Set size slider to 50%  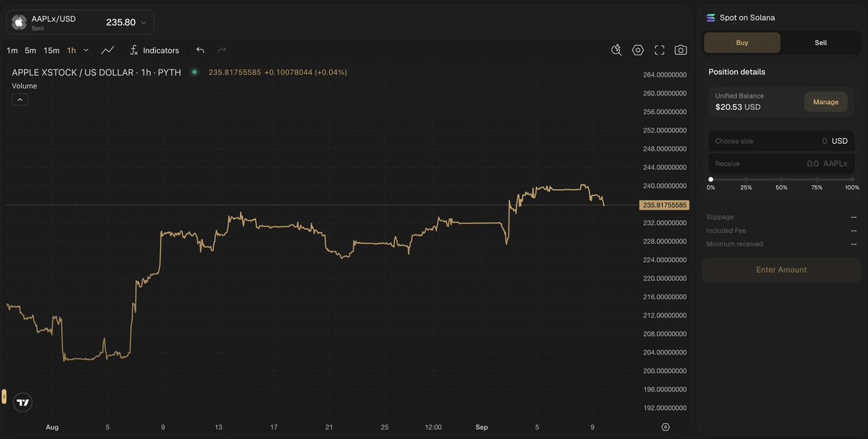[781, 179]
